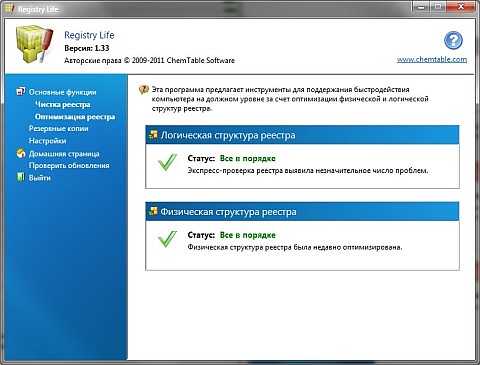The height and width of the screenshot is (365, 480).
Task: Click the hint icon beside the description
Action: click(x=144, y=89)
